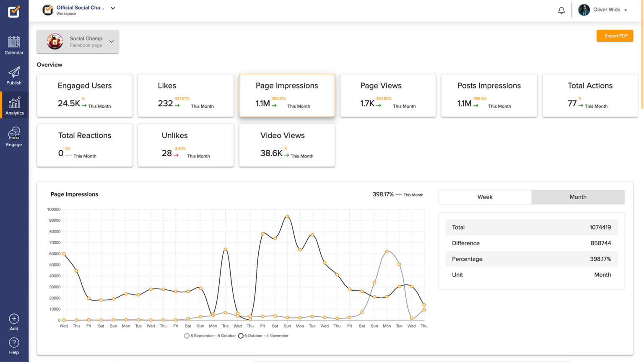Click the Export PDF button
The width and height of the screenshot is (644, 362).
pyautogui.click(x=615, y=36)
